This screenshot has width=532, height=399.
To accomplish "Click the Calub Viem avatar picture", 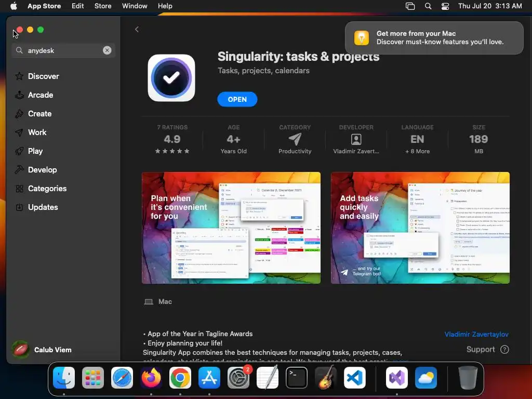I will click(x=20, y=350).
